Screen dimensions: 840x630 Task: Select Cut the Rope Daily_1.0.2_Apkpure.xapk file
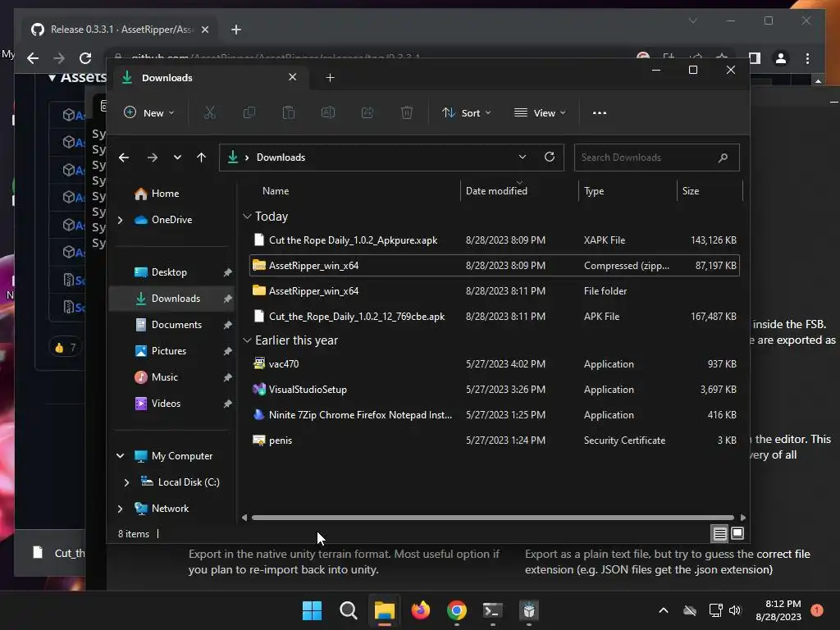pyautogui.click(x=495, y=240)
